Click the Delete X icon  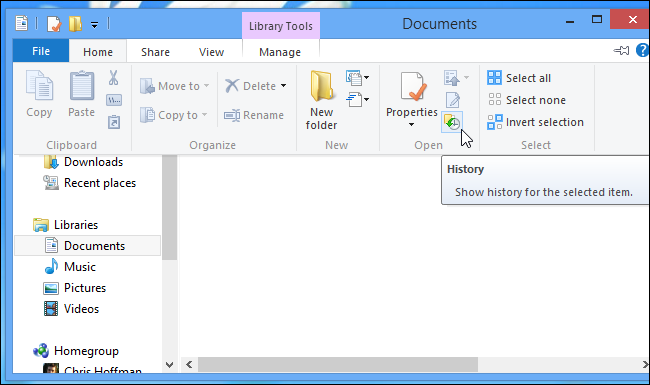232,86
